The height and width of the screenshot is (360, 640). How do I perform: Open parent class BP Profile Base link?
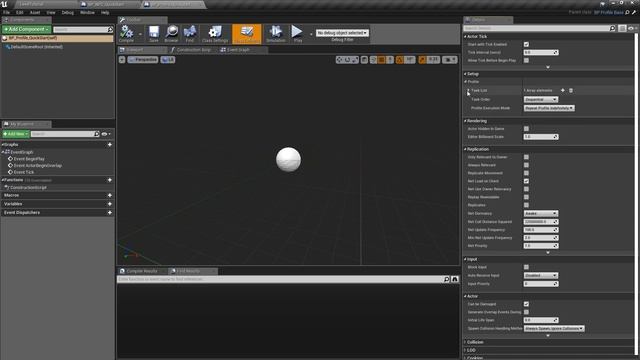(609, 12)
